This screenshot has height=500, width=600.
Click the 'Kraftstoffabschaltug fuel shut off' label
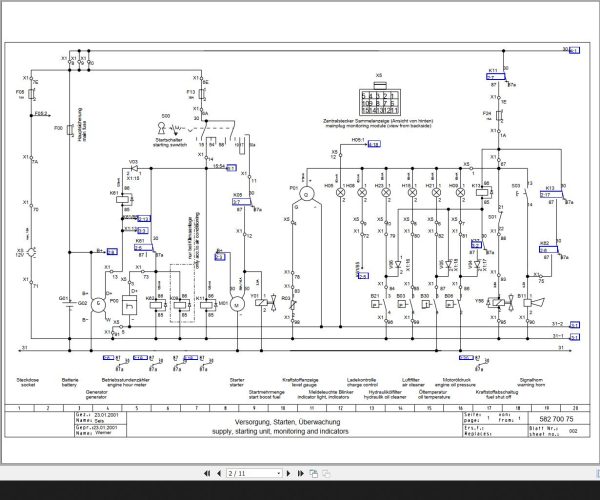[x=497, y=394]
